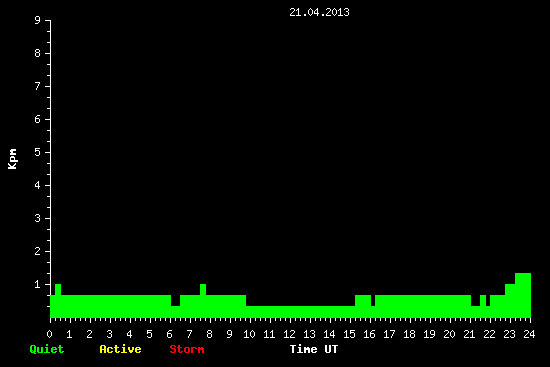Click the 9 value on Kpm axis
Image resolution: width=550 pixels, height=367 pixels.
tap(38, 20)
